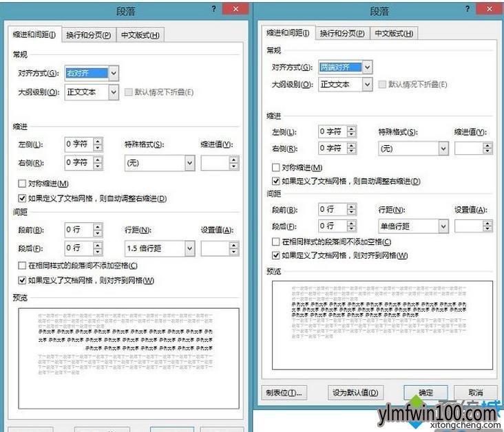Toggle 自动调整右缩进 checkbox in right dialog

(x=276, y=181)
